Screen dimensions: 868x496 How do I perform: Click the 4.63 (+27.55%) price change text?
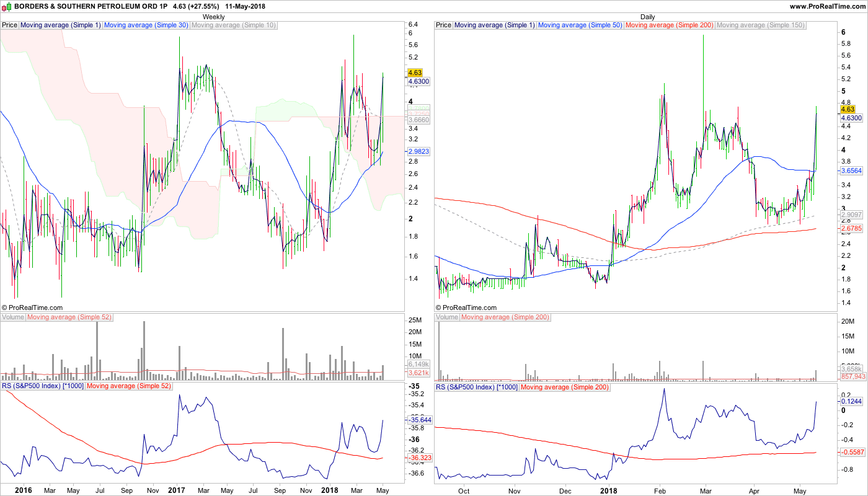point(196,6)
